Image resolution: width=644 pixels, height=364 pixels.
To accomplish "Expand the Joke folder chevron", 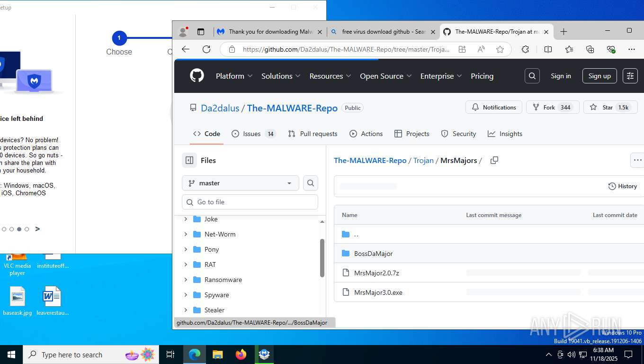I will [186, 219].
